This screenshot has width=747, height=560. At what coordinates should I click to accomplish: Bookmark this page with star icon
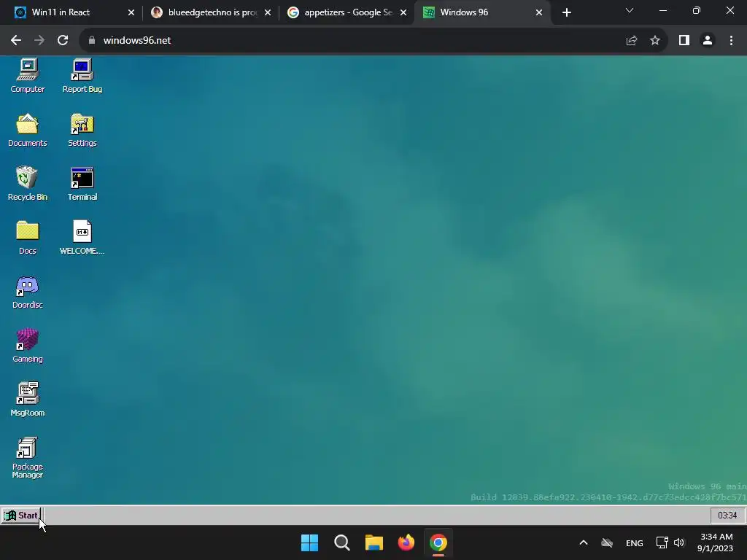[655, 41]
